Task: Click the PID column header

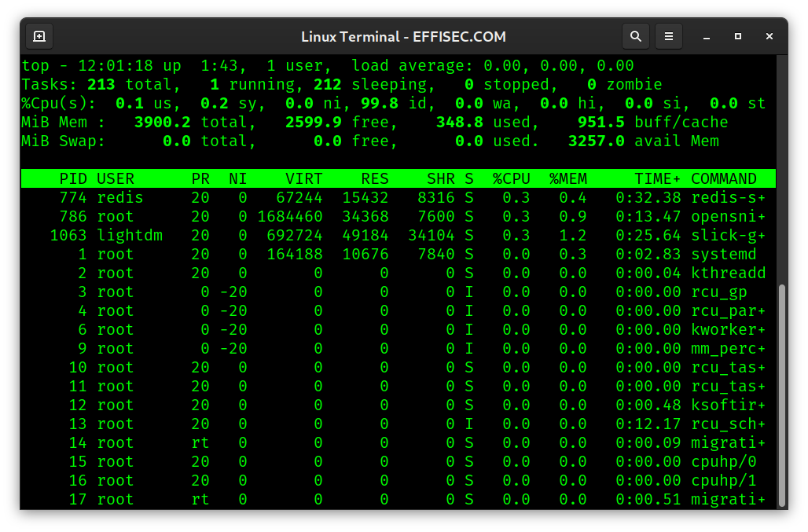Action: (x=73, y=178)
